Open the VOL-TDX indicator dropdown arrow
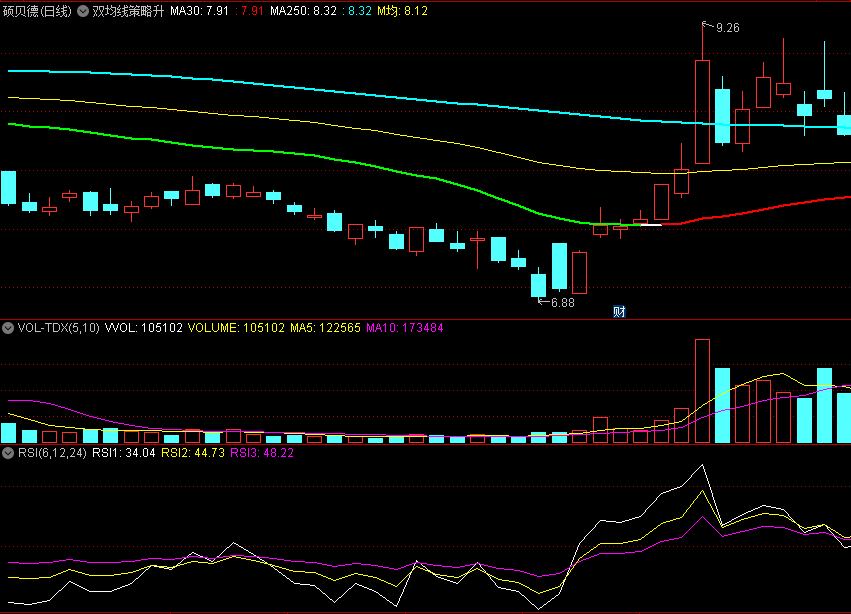The image size is (851, 614). click(8, 328)
